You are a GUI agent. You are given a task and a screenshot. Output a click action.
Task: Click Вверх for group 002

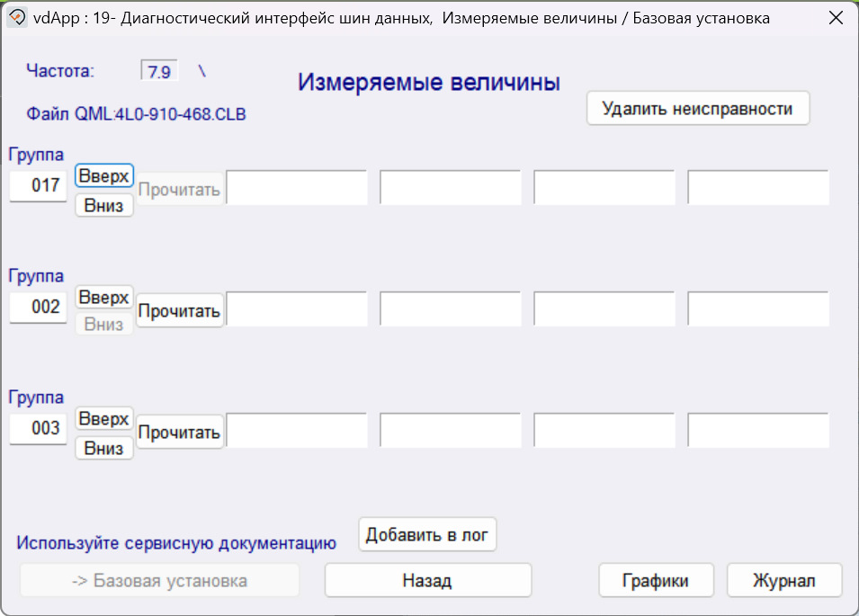click(x=103, y=297)
